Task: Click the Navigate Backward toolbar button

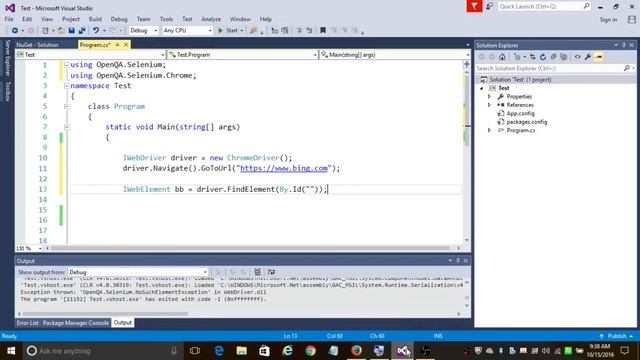Action: point(15,31)
